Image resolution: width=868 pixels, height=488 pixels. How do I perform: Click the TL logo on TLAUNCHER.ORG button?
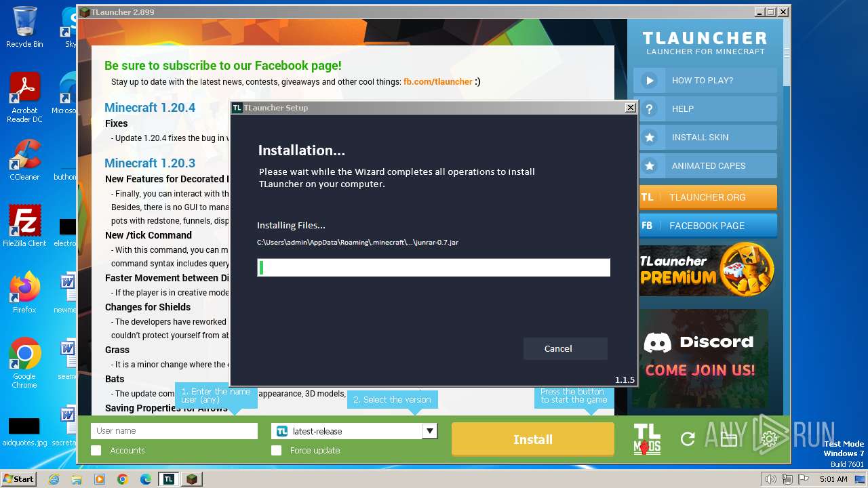pyautogui.click(x=647, y=197)
